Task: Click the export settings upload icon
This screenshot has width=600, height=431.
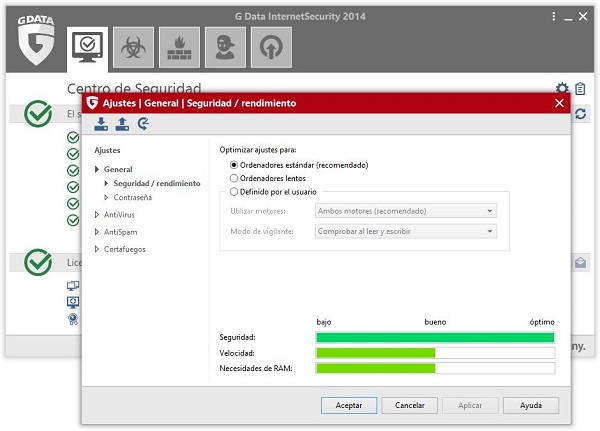Action: [x=122, y=124]
